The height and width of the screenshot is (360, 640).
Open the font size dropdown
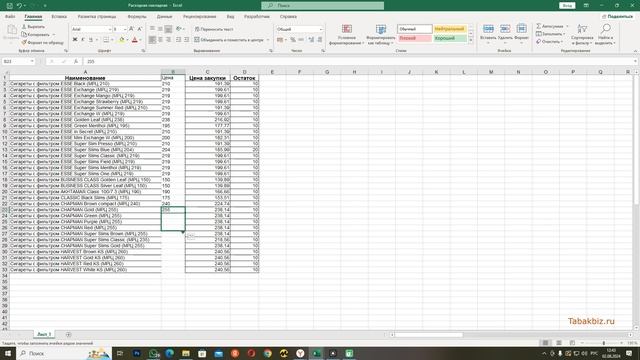pos(124,29)
